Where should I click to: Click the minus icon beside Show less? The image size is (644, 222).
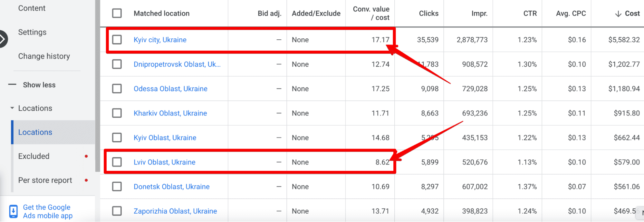(x=12, y=85)
